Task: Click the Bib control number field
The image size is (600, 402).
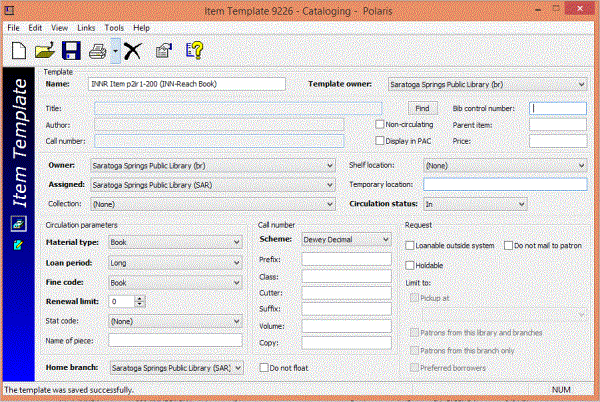Action: click(557, 108)
